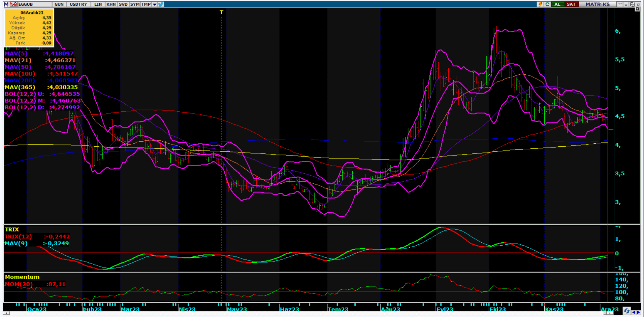Select the MAV(50) indicator label
Viewport: 644px width, 317px height.
[18, 67]
